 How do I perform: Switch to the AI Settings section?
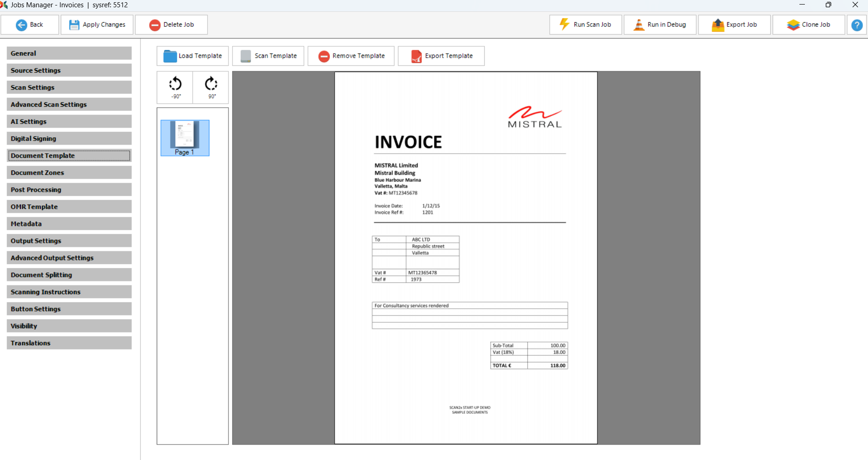69,121
